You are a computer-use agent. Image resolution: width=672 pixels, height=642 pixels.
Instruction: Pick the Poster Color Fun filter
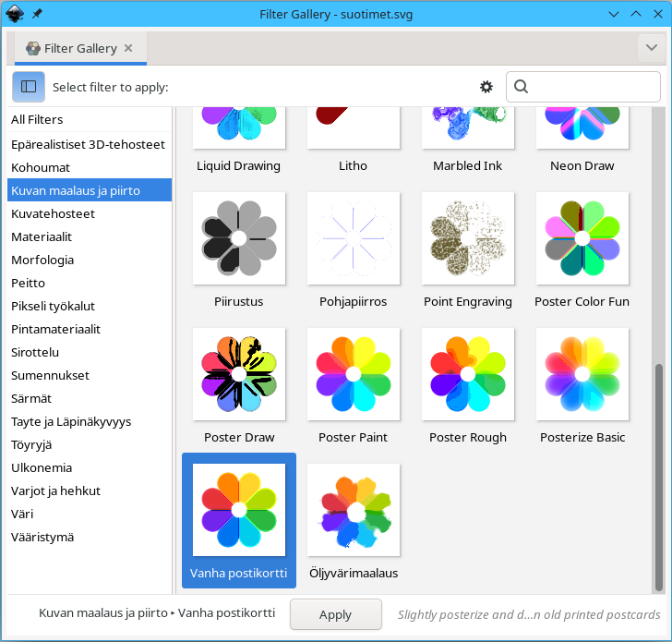coord(582,238)
